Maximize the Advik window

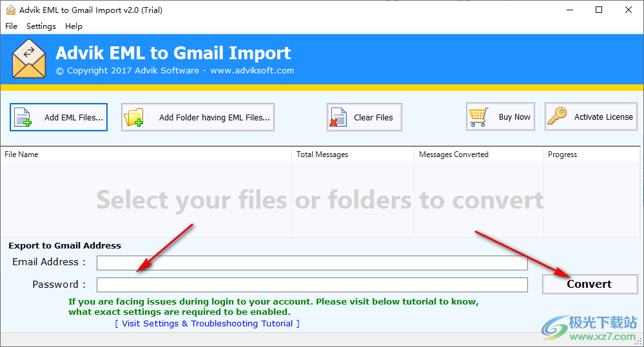pyautogui.click(x=599, y=10)
